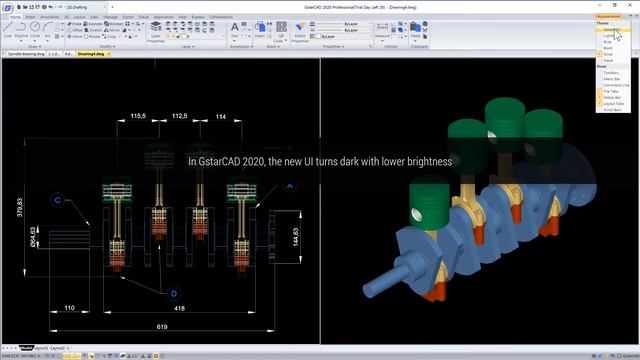Choose the Stretch tool

93,30
